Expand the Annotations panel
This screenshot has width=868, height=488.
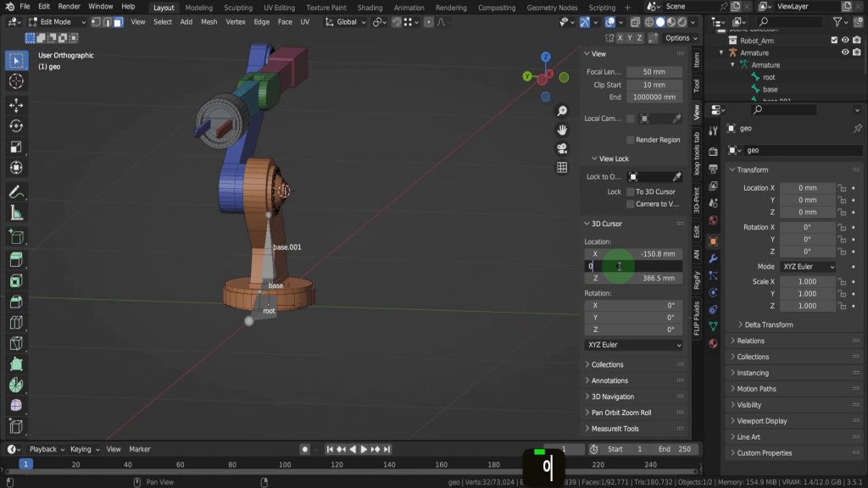tap(609, 380)
